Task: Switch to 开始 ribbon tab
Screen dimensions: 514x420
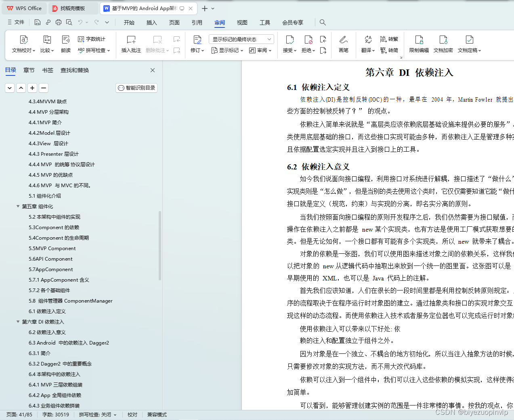Action: [129, 23]
